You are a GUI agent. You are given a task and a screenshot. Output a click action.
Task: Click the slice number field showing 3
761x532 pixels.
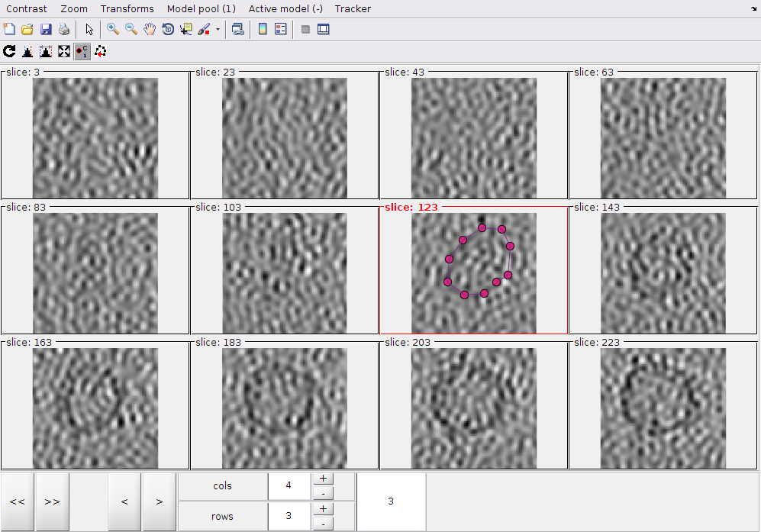[391, 502]
